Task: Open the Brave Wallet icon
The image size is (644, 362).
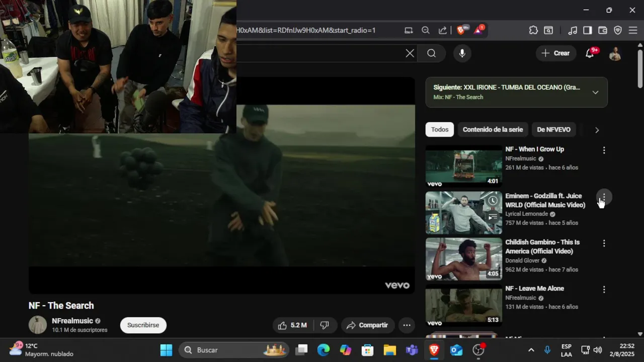Action: (x=602, y=30)
